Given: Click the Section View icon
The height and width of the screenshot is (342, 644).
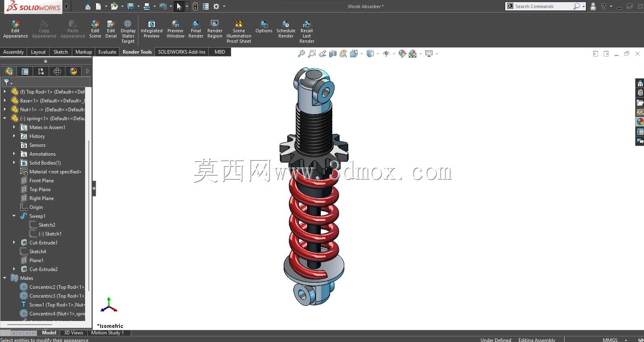Looking at the screenshot, I should (333, 54).
